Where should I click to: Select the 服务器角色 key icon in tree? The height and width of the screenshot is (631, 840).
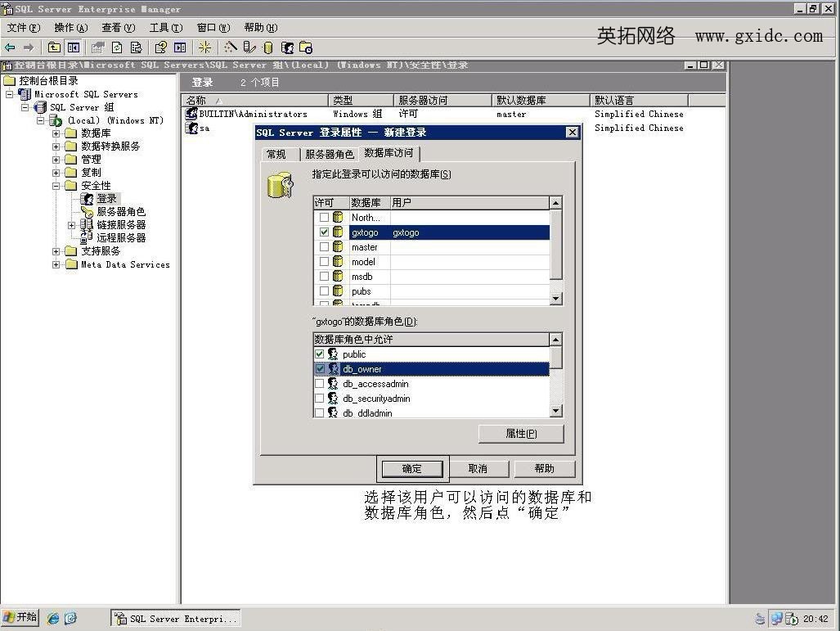click(x=88, y=212)
